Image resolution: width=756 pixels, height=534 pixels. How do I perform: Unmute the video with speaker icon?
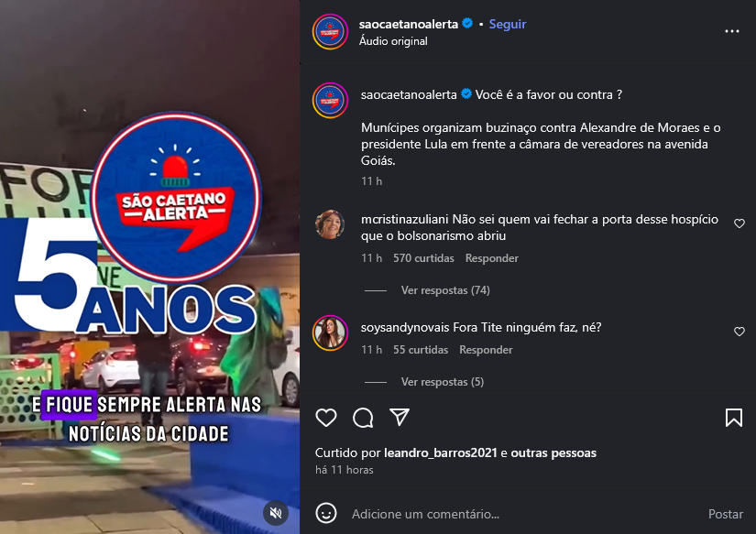pyautogui.click(x=276, y=513)
